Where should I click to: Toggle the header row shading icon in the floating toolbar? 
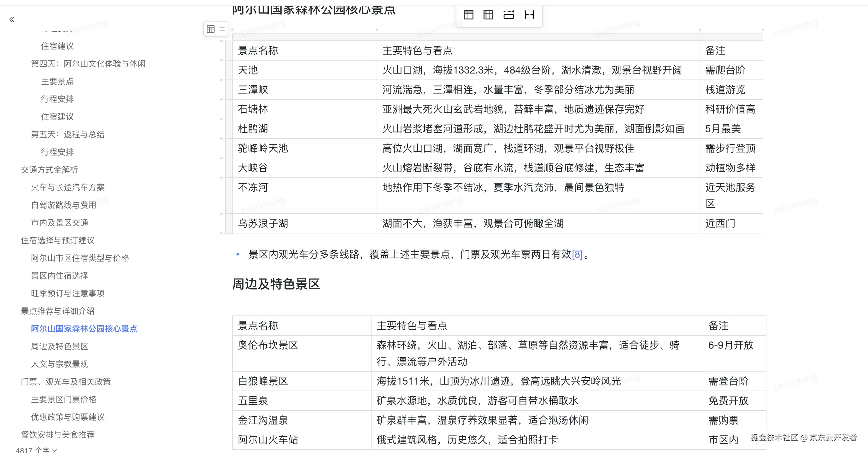point(468,15)
